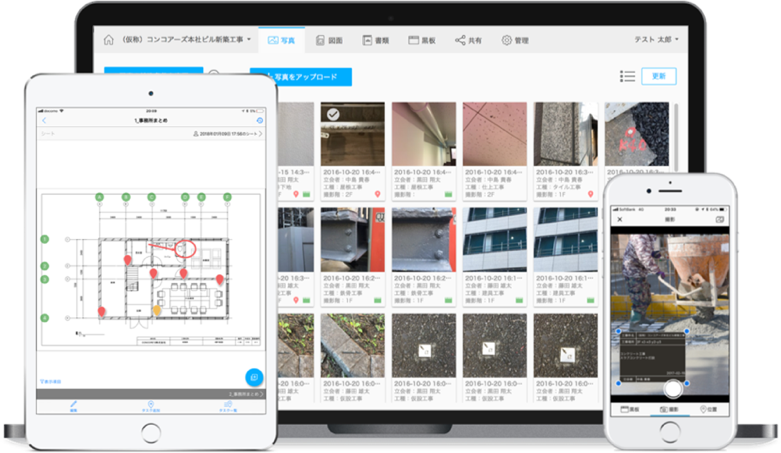Open the 図面 tab
Viewport: 781px width, 453px height.
[x=329, y=40]
